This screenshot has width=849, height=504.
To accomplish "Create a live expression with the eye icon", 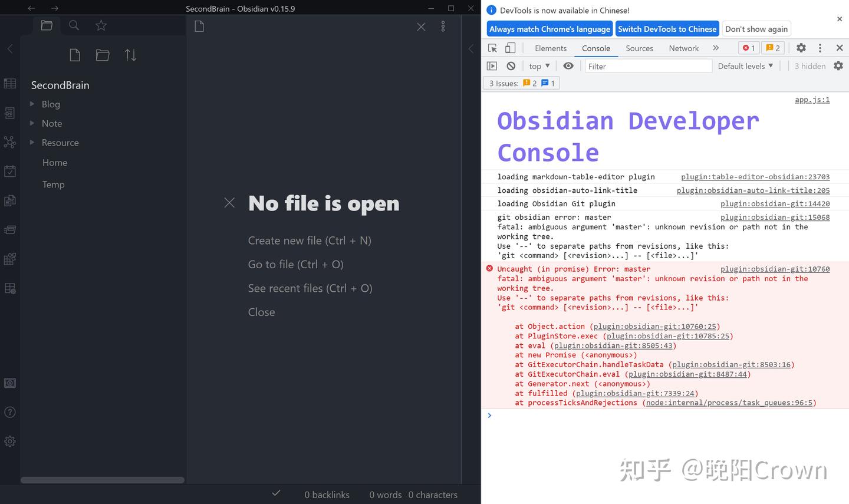I will (x=568, y=65).
